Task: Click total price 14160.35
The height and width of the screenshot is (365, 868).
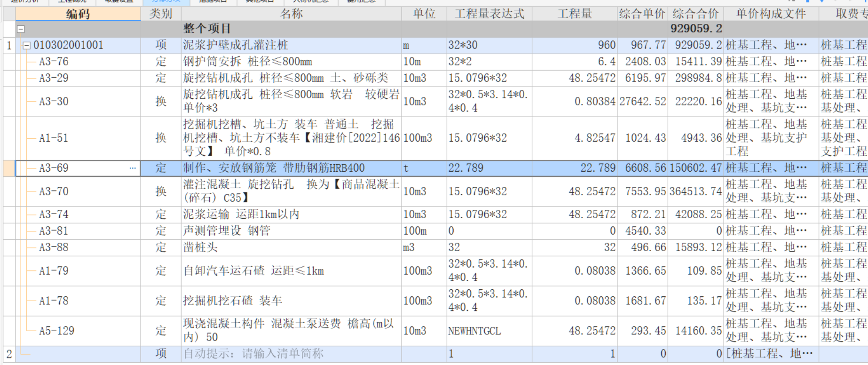Action: tap(696, 331)
